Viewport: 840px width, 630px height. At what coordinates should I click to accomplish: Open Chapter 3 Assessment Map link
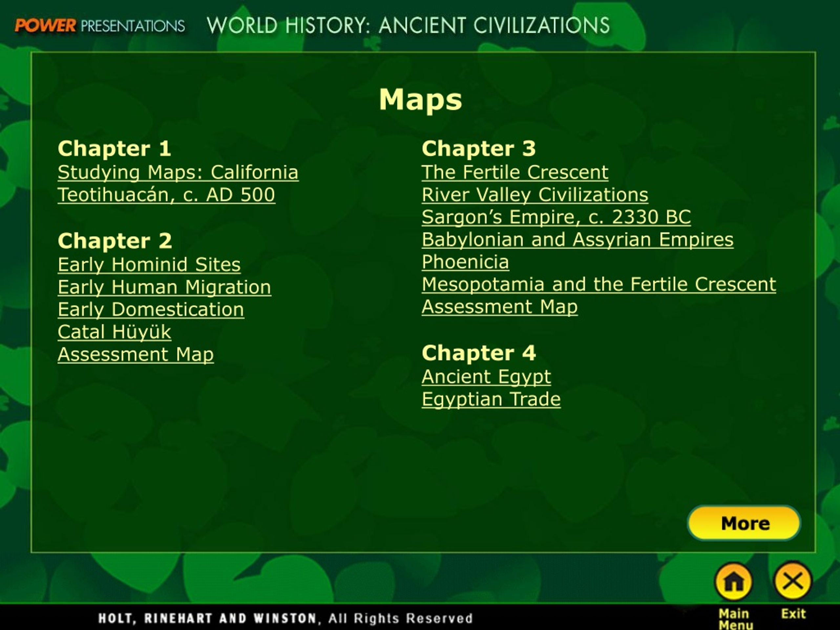click(500, 307)
